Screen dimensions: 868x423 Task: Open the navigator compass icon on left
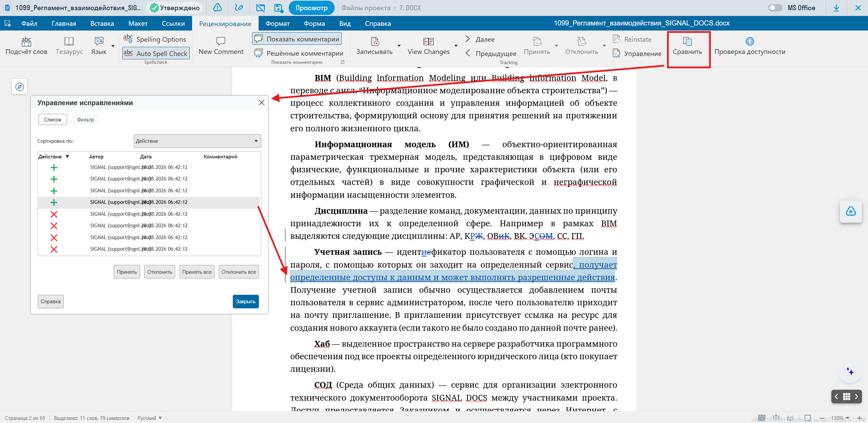tap(20, 87)
